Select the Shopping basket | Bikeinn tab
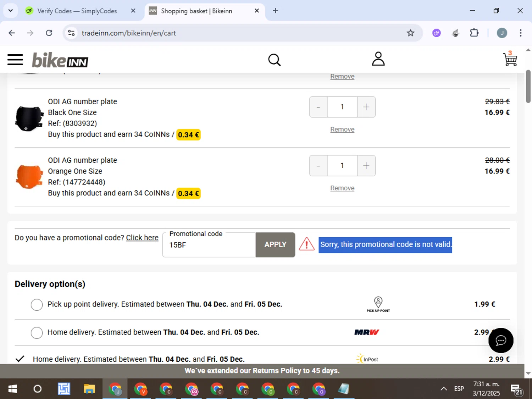Screen dimensions: 532x399 click(x=197, y=11)
